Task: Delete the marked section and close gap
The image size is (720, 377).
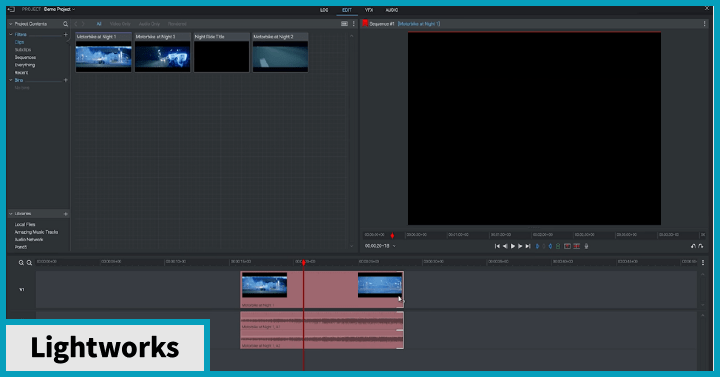Action: [x=577, y=247]
